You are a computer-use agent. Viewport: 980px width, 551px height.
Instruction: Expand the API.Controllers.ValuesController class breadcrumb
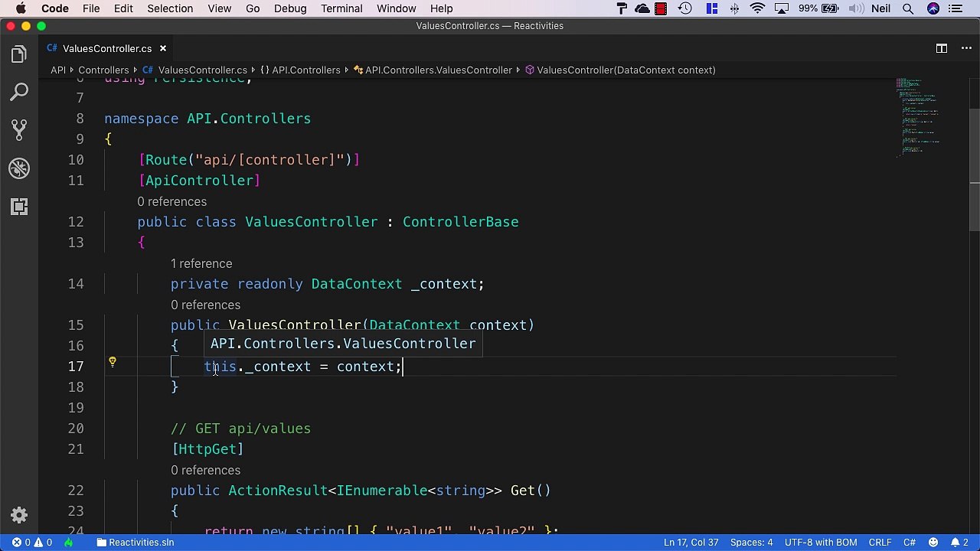(x=433, y=70)
